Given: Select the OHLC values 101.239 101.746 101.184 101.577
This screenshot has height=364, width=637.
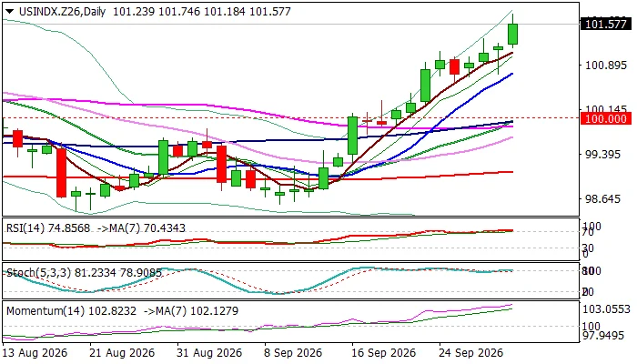Looking at the screenshot, I should pos(202,11).
